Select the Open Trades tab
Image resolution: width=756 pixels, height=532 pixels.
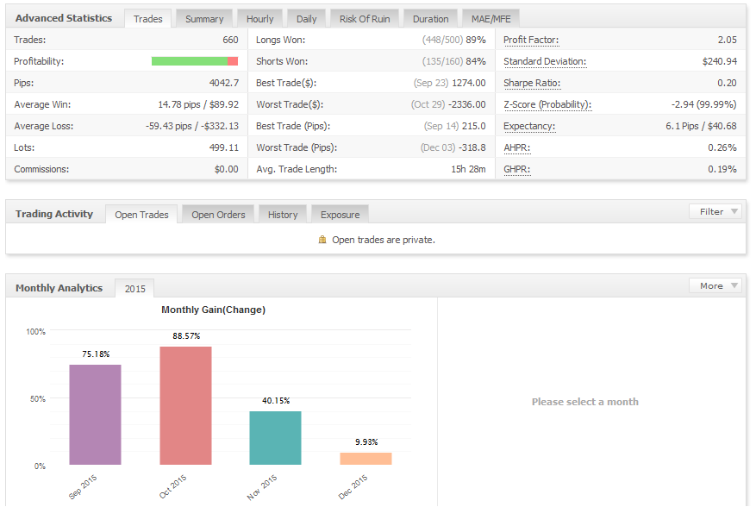point(141,215)
